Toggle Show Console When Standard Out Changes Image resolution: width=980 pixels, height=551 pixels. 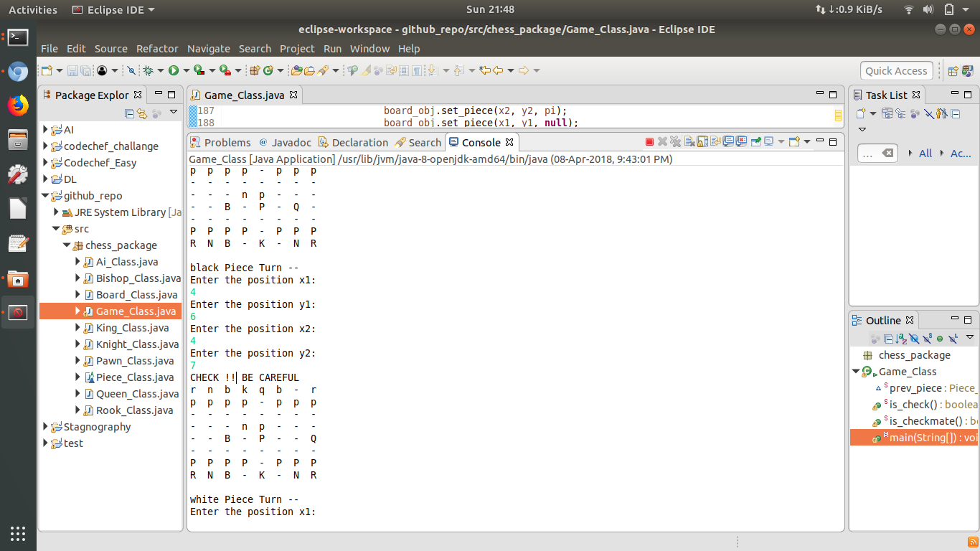click(728, 142)
